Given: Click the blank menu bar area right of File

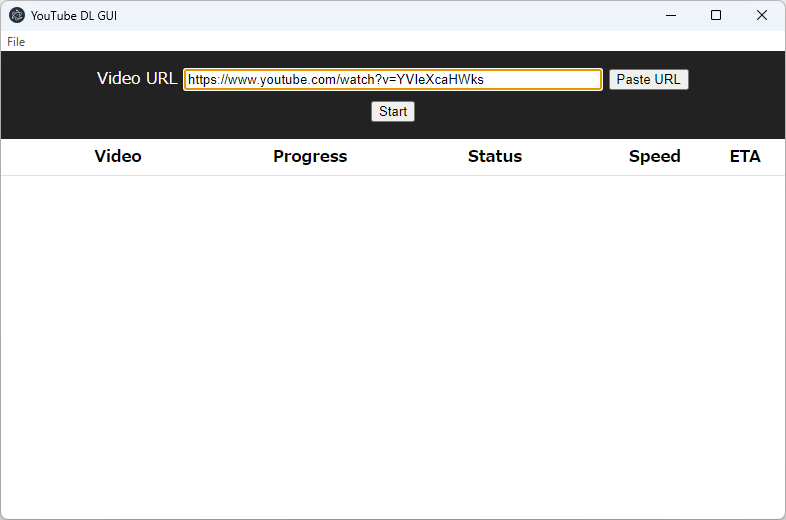Looking at the screenshot, I should (x=400, y=42).
